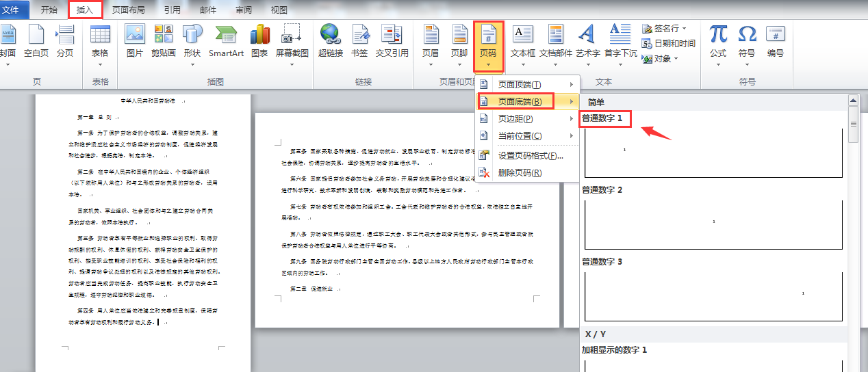868x372 pixels.
Task: Switch to the 开始 ribbon tab
Action: [x=49, y=10]
